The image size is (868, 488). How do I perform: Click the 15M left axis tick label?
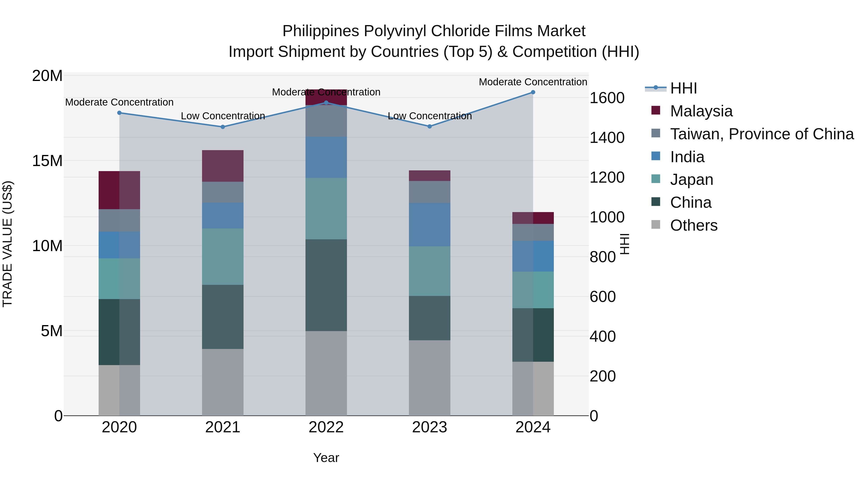(47, 161)
